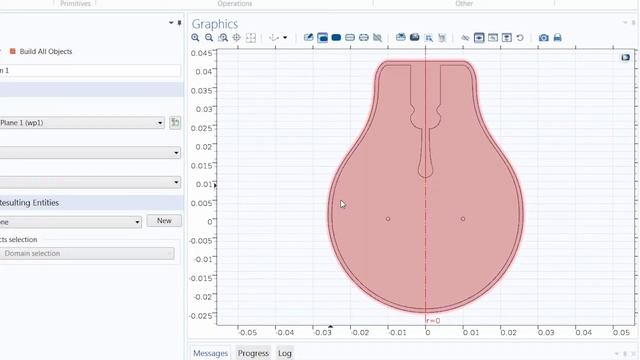Take an image snapshot with camera icon
Screen dimensions: 640x360
[x=544, y=38]
